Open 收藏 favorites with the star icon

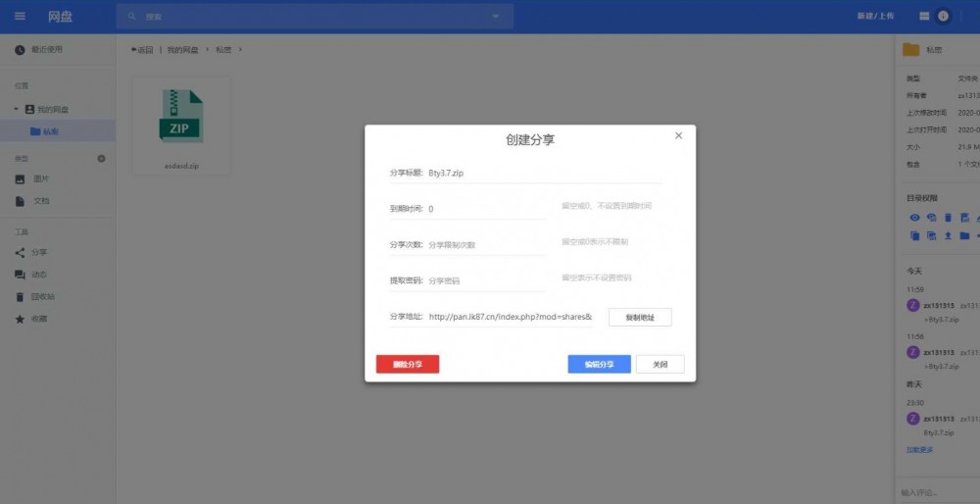(x=38, y=319)
